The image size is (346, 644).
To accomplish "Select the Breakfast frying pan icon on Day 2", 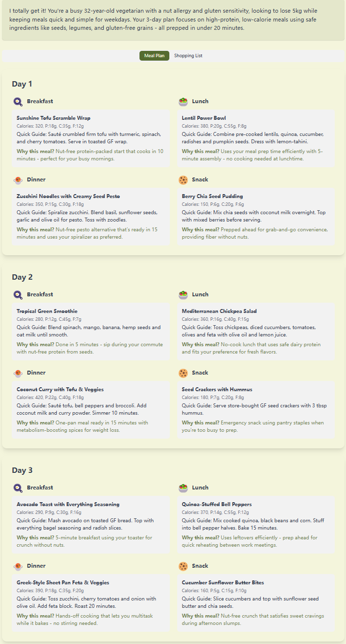I will coord(18,294).
